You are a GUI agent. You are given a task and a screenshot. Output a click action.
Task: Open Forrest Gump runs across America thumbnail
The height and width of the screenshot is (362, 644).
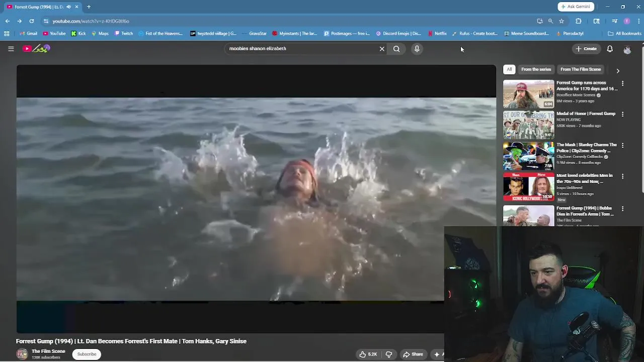pos(528,94)
